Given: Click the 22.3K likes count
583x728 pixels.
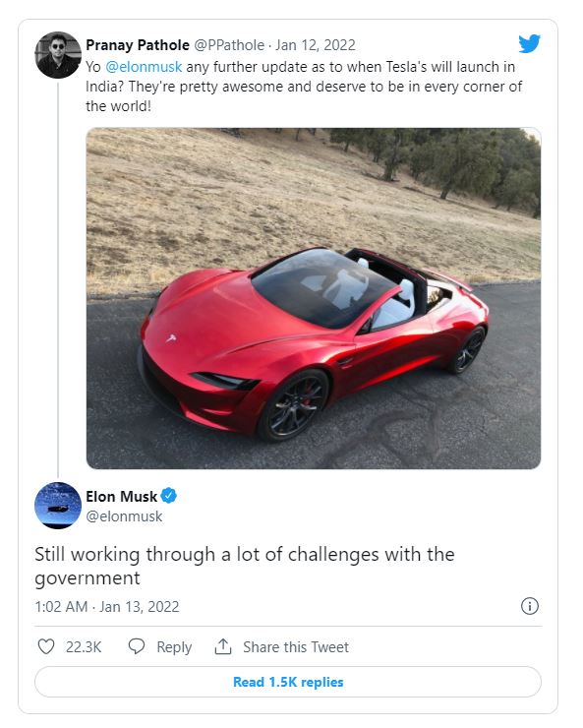Looking at the screenshot, I should (84, 646).
